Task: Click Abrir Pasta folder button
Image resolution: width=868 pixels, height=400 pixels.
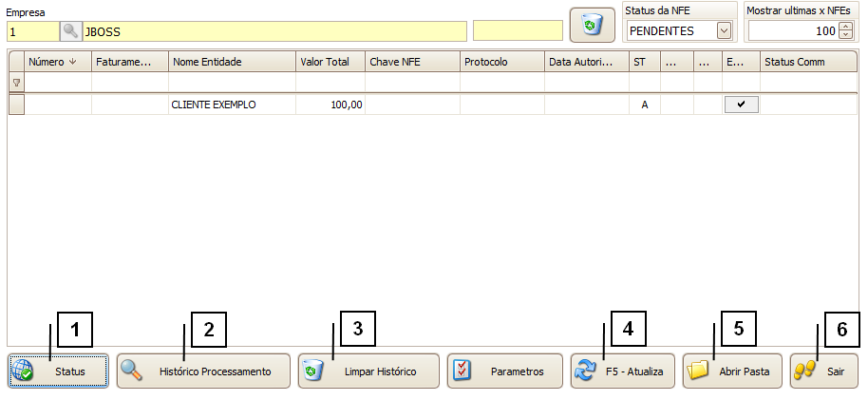Action: pos(731,371)
